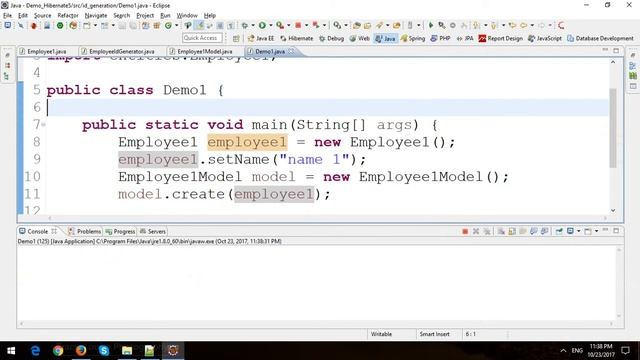
Task: Open the Back navigation history dropdown
Action: [532, 25]
